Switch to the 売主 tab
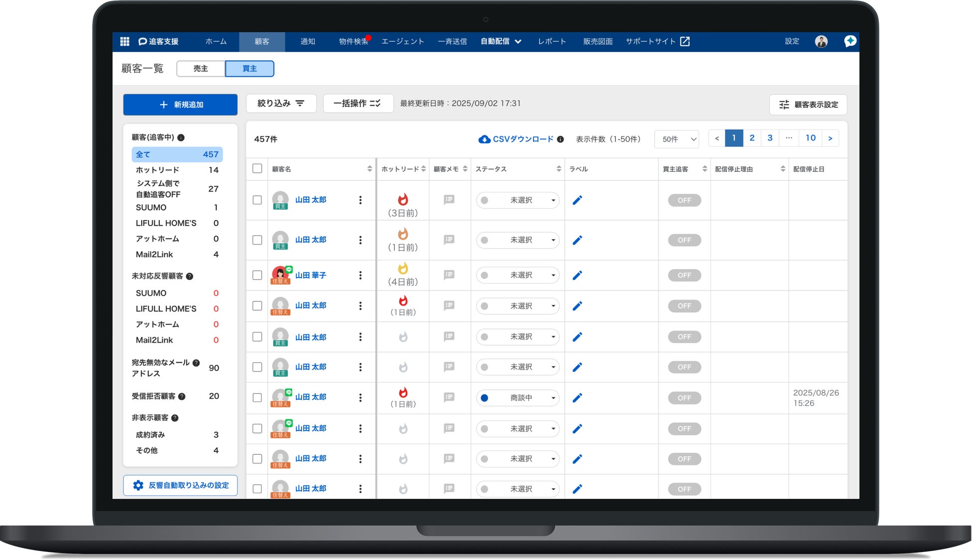Screen dimensions: 972x560 200,69
